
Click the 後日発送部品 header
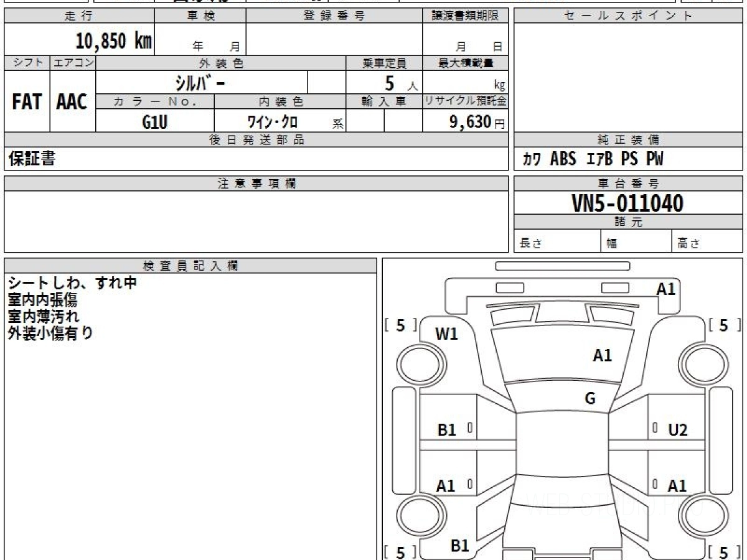coord(256,140)
